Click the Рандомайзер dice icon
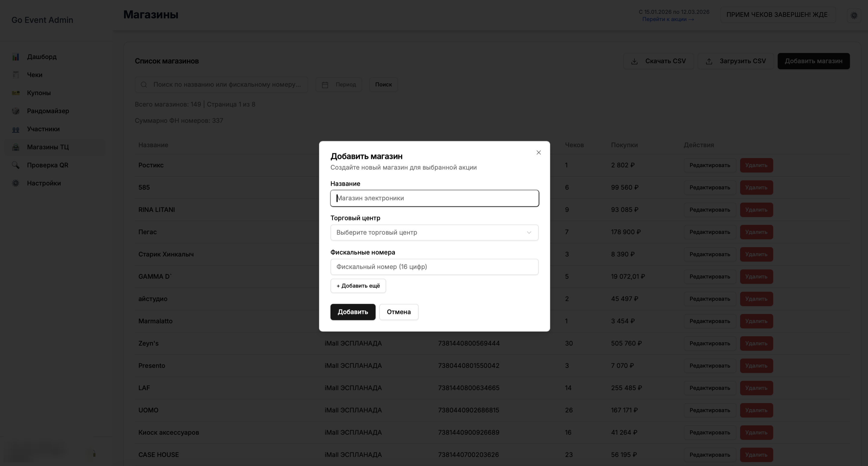868x466 pixels. [x=16, y=111]
